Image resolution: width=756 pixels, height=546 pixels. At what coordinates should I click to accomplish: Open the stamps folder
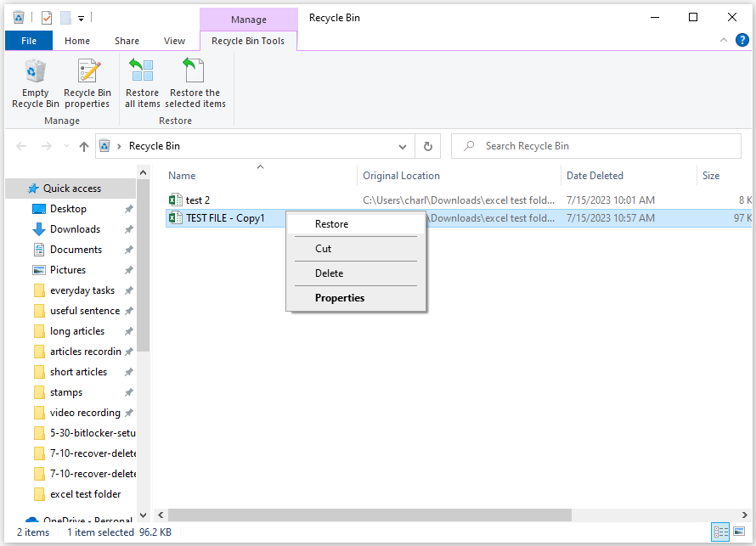66,392
